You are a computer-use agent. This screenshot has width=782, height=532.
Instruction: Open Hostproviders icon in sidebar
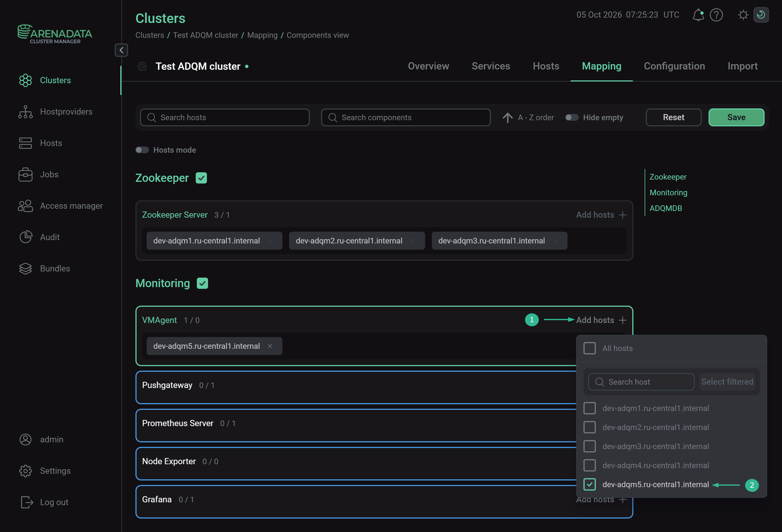[x=26, y=112]
